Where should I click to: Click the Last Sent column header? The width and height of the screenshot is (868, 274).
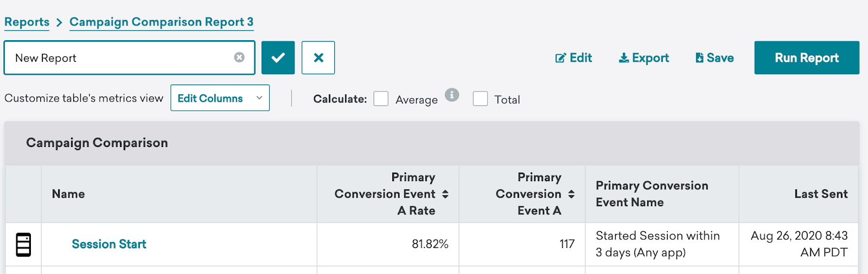pyautogui.click(x=820, y=194)
